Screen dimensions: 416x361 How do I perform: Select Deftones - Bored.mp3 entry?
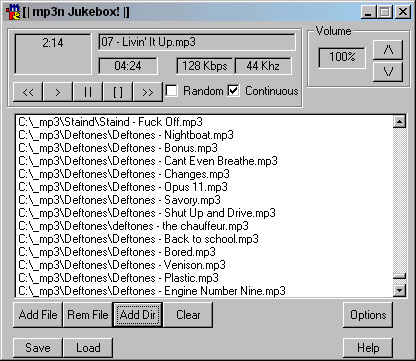pos(204,252)
